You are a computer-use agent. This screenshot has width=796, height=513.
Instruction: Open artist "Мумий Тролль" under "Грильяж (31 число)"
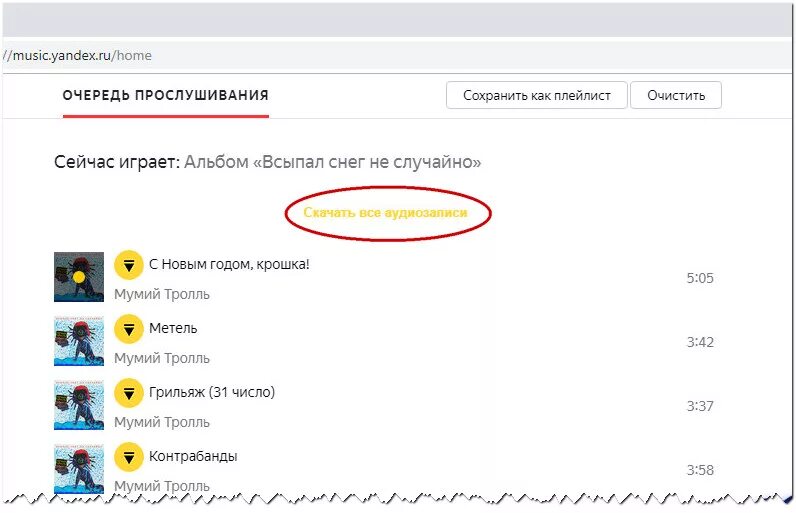pos(161,422)
